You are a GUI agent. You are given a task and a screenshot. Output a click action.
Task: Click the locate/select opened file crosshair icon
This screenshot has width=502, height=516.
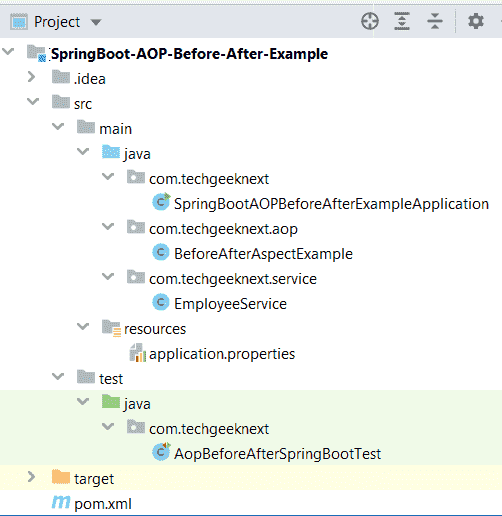click(x=370, y=22)
